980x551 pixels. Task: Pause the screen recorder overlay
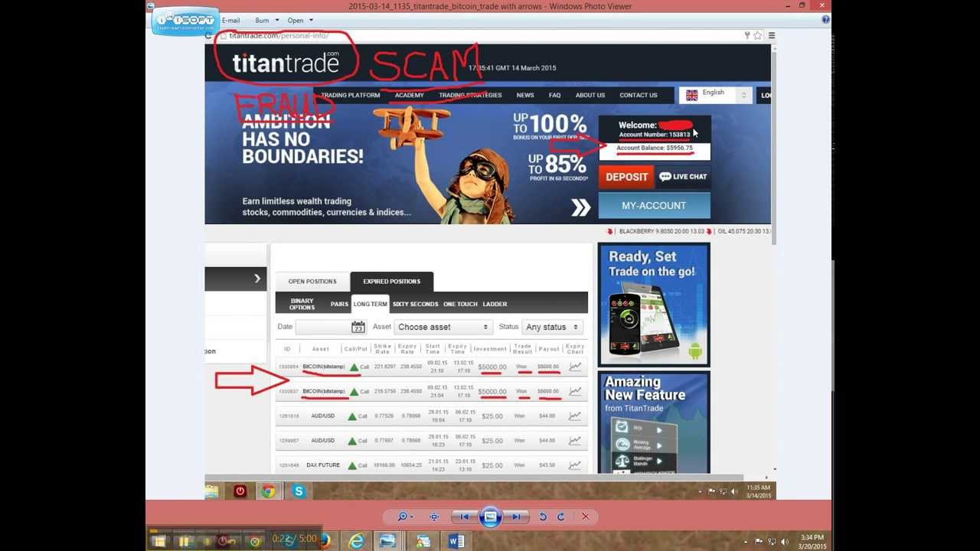184,541
